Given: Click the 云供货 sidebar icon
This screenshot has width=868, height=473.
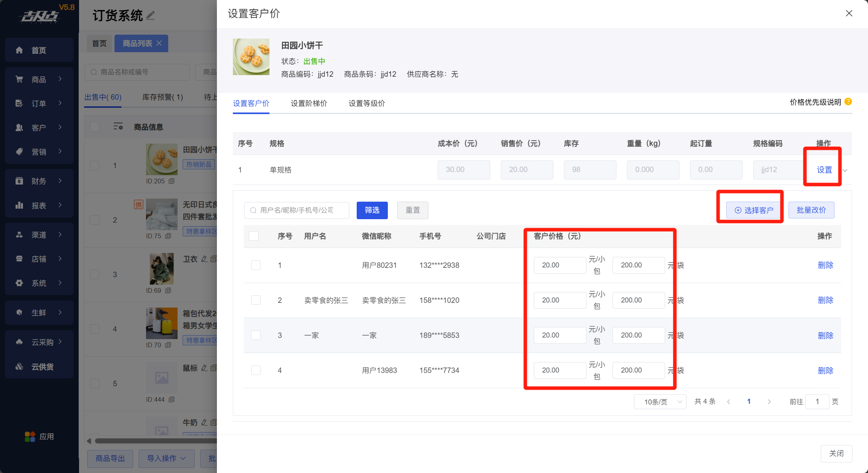Looking at the screenshot, I should pyautogui.click(x=19, y=367).
